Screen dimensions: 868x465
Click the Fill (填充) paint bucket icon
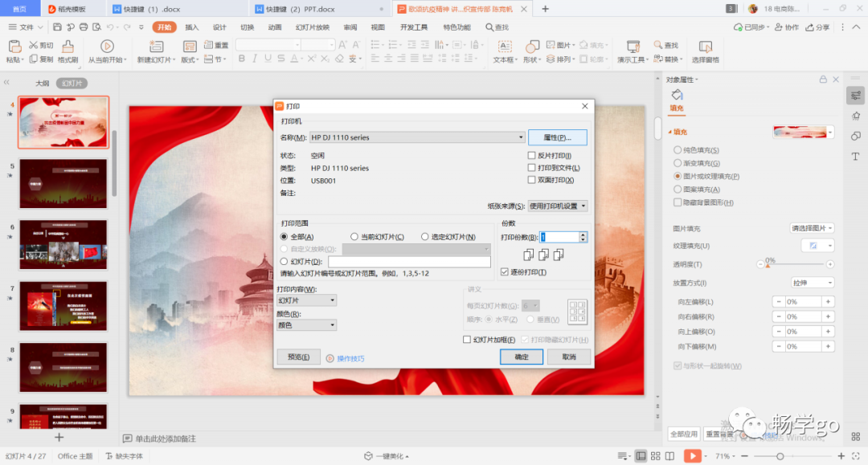tap(677, 95)
